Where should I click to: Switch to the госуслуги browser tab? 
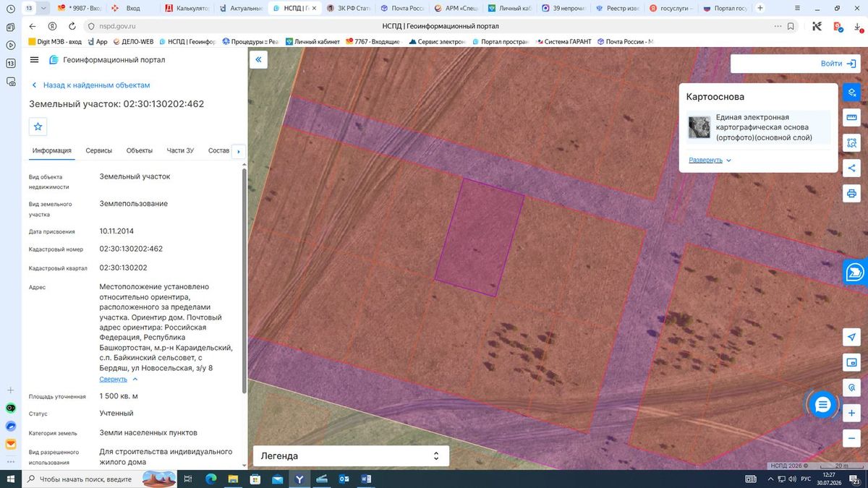tap(671, 8)
